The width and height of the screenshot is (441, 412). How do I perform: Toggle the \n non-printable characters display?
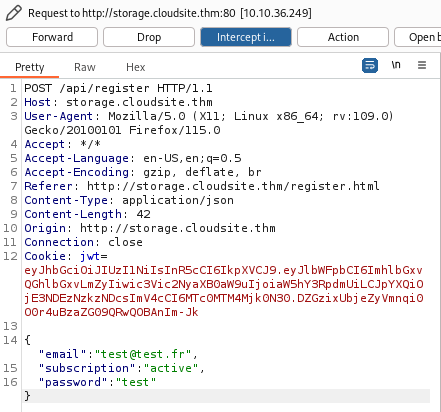click(396, 65)
